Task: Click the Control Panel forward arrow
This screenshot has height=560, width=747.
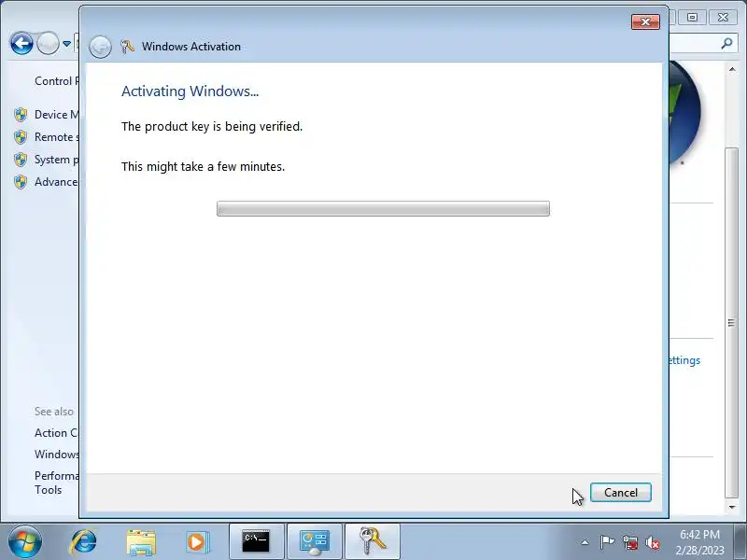Action: pos(49,44)
